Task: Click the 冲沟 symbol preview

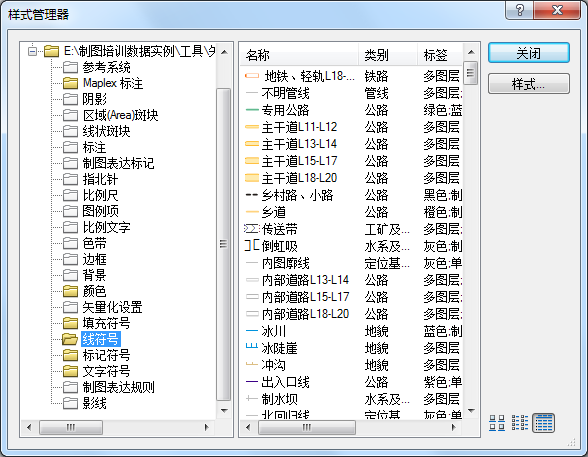Action: click(x=252, y=364)
